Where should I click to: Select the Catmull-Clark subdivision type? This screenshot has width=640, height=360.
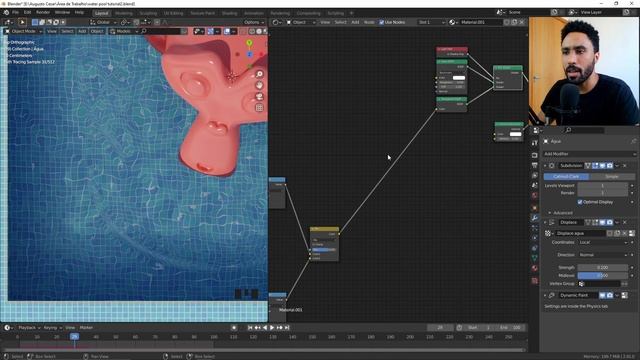[566, 176]
